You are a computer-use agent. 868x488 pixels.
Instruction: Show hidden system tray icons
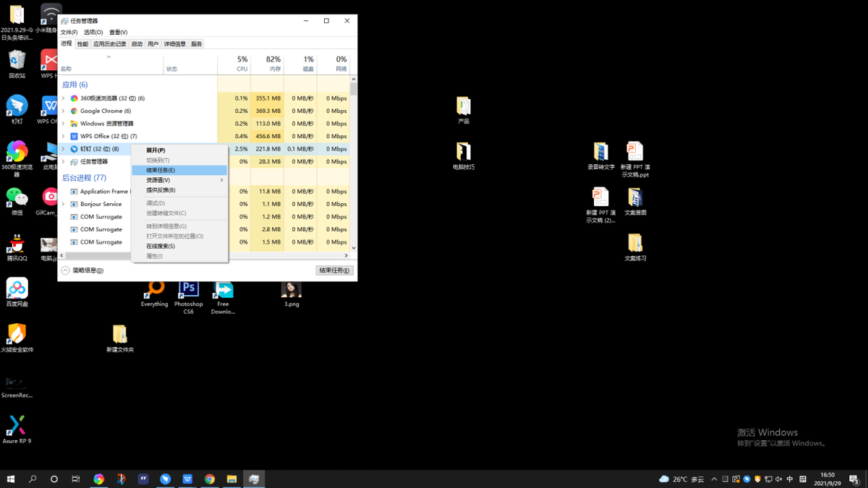(x=714, y=479)
